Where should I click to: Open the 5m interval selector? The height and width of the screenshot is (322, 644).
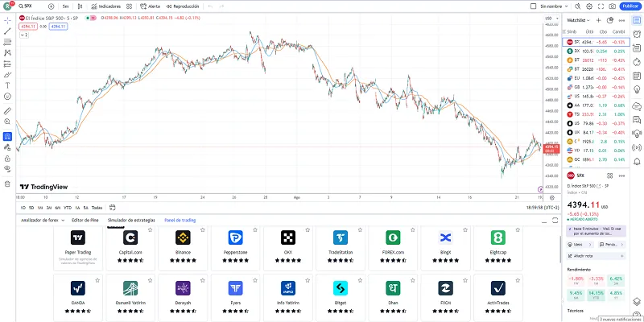pos(65,6)
